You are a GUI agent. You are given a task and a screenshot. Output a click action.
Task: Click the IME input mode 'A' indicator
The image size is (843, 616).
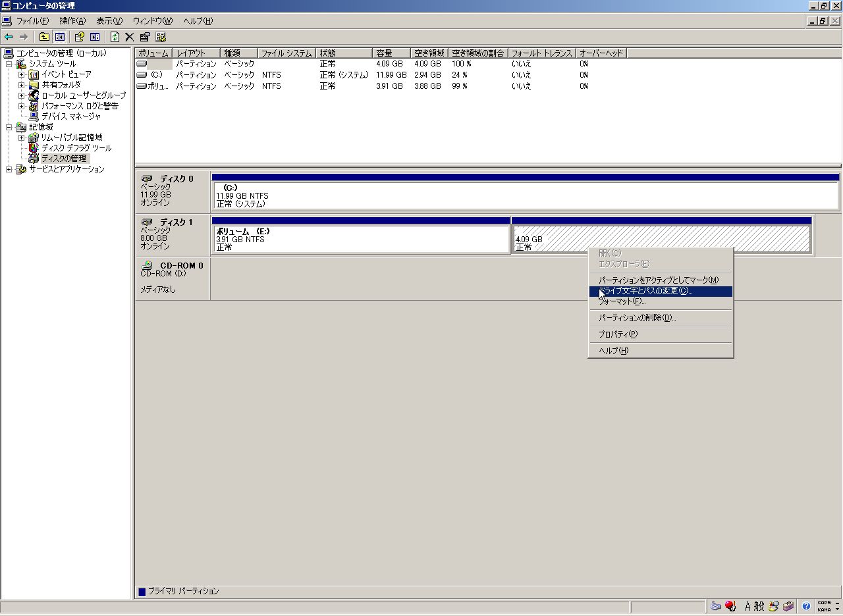pyautogui.click(x=749, y=606)
